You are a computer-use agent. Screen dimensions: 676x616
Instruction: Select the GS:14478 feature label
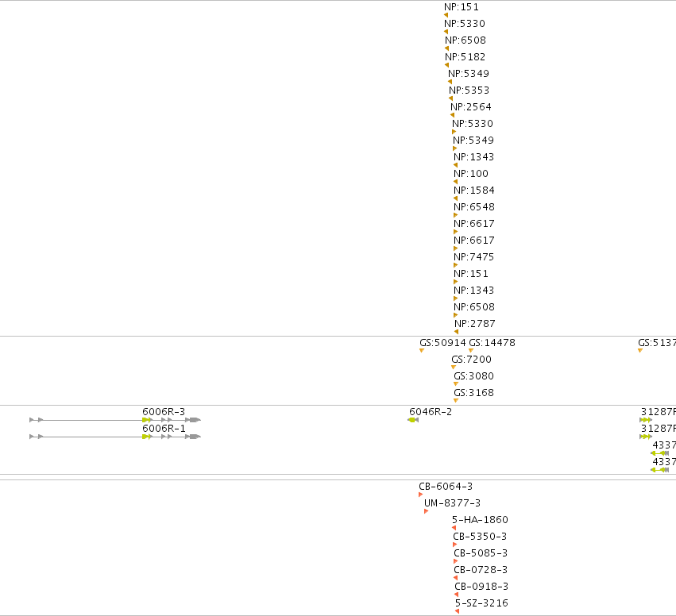[x=492, y=343]
